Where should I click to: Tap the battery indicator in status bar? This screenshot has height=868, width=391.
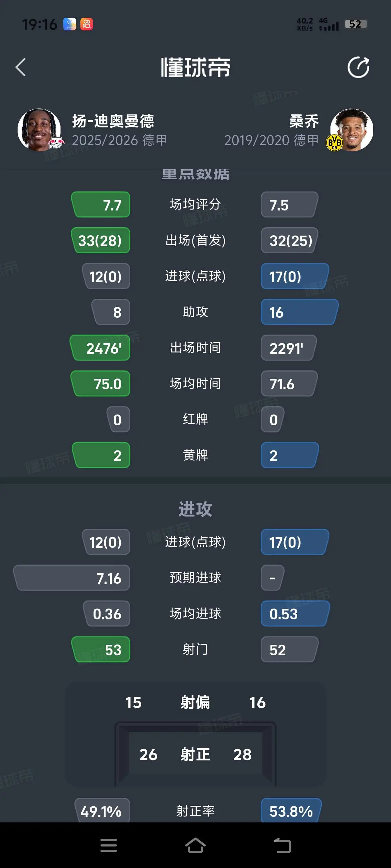[x=356, y=24]
